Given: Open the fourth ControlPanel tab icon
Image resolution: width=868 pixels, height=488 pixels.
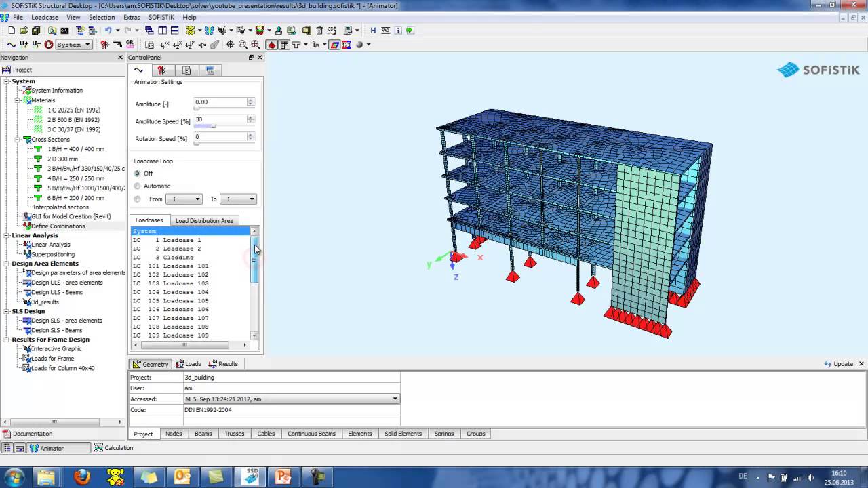Looking at the screenshot, I should pyautogui.click(x=210, y=70).
